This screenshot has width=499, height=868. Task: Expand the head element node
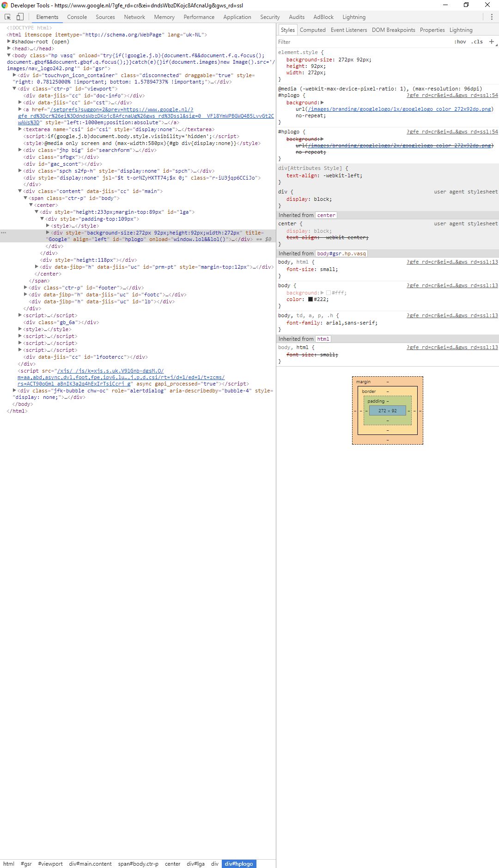pos(9,48)
